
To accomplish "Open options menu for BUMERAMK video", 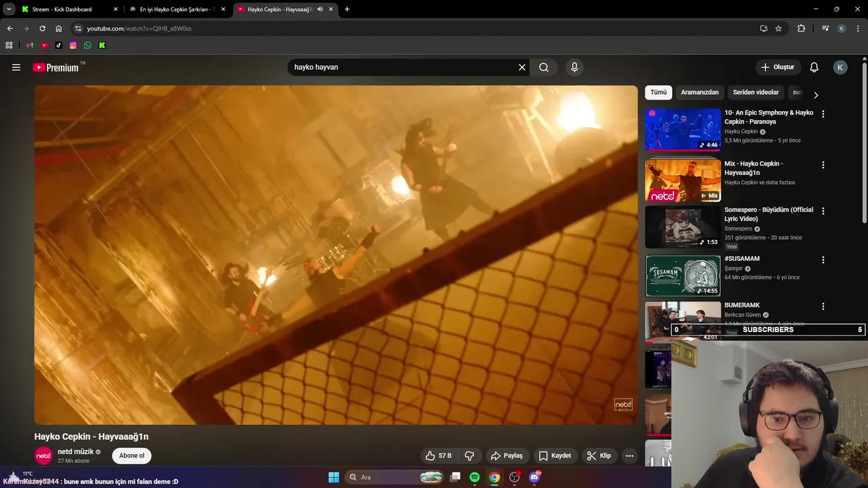I will point(823,306).
